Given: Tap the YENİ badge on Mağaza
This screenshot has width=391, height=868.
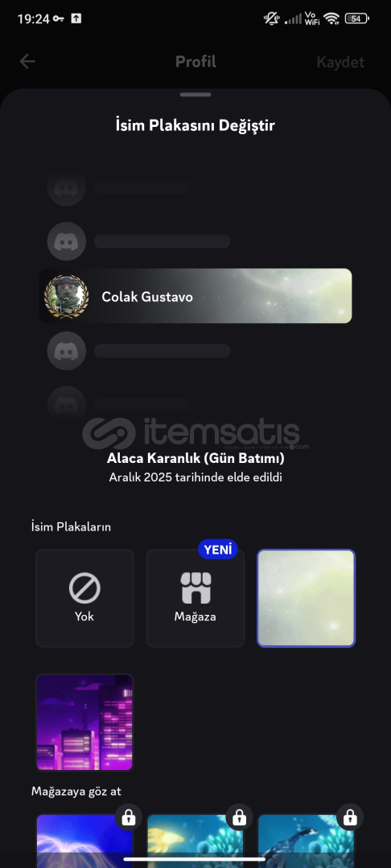Looking at the screenshot, I should [x=218, y=550].
